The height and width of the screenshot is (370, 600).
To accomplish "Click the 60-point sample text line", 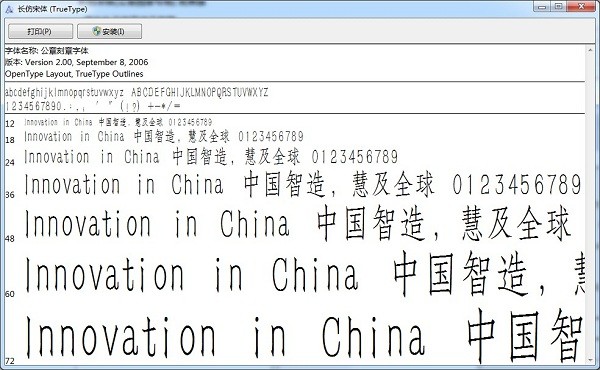I will click(x=305, y=274).
